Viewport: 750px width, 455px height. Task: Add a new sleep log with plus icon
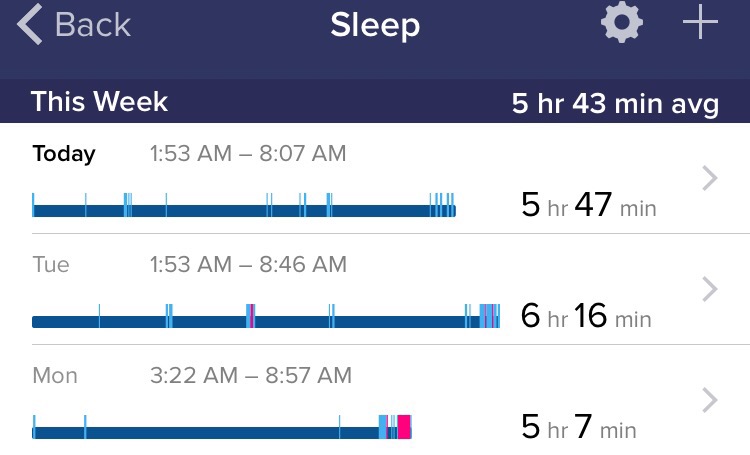click(700, 24)
